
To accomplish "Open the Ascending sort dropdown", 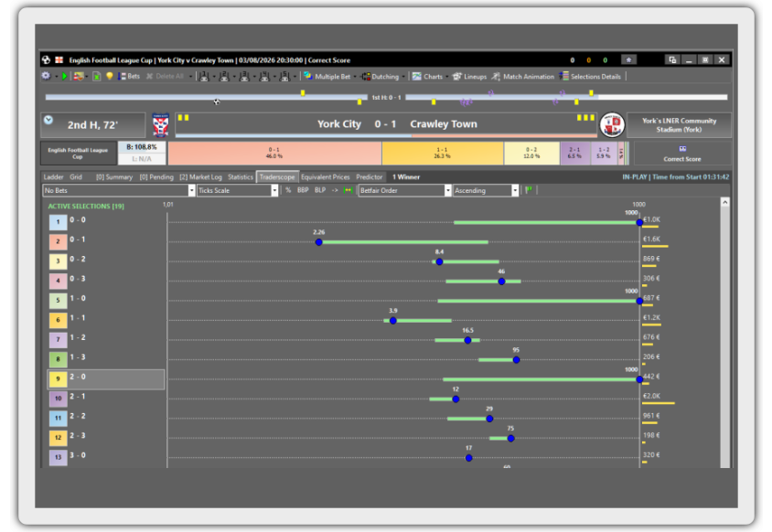I will click(486, 190).
